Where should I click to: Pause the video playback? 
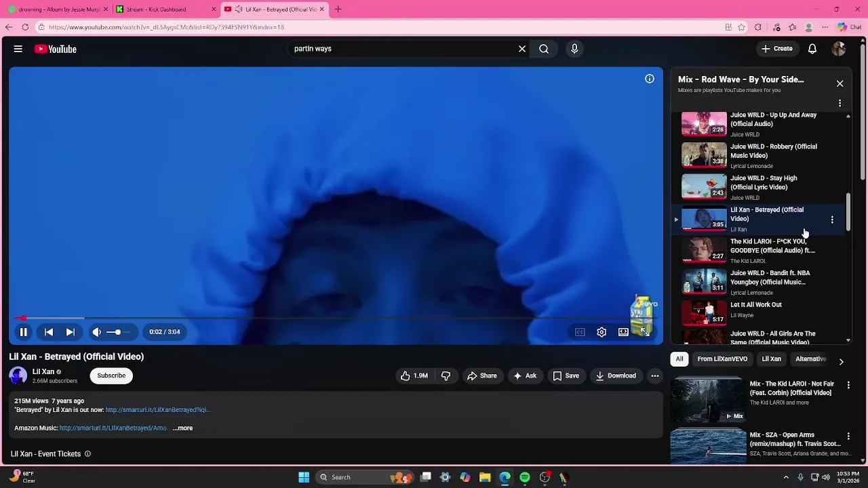click(23, 332)
